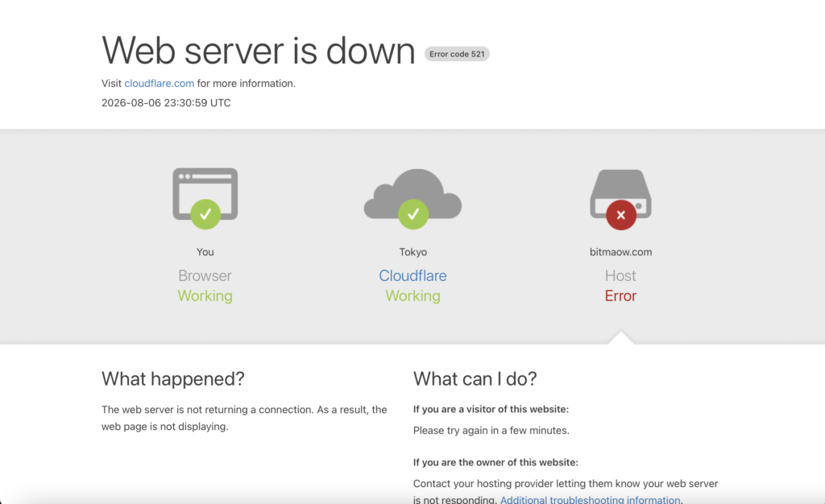Click the Cloudflare link under Tokyo
825x504 pixels.
tap(412, 275)
